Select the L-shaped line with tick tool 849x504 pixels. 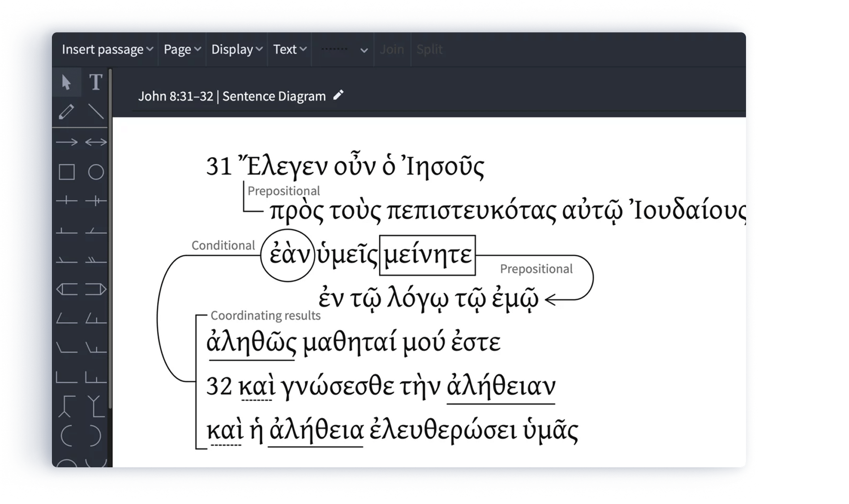pos(96,377)
